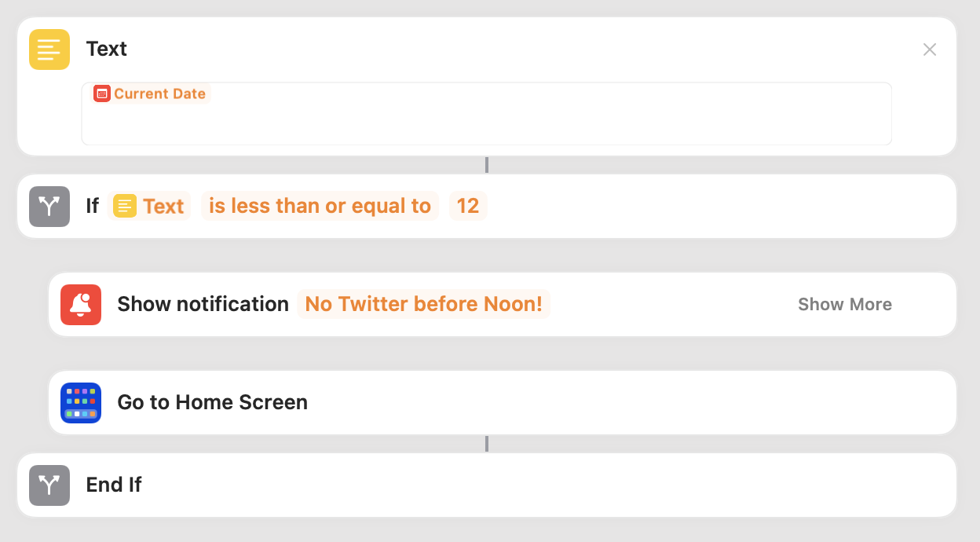Image resolution: width=980 pixels, height=542 pixels.
Task: Edit the comparison value 12
Action: pos(468,206)
